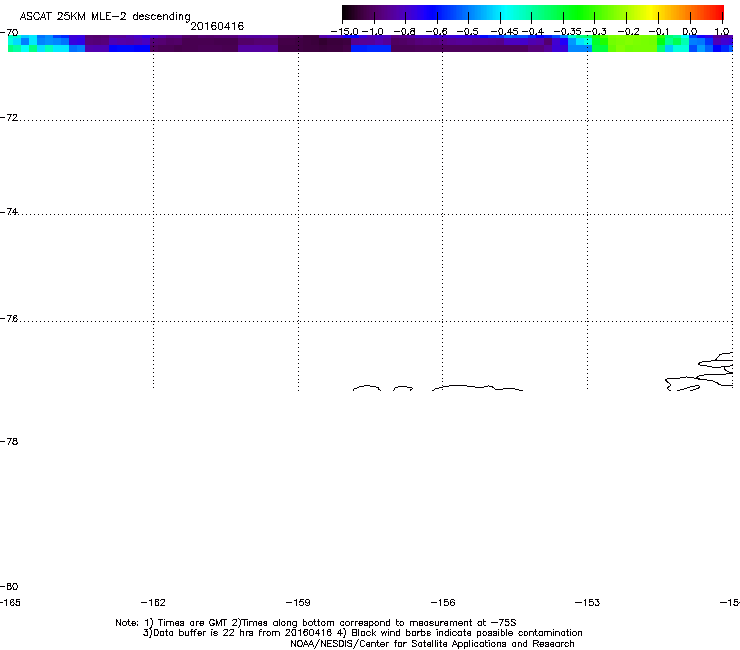Select the -0.6 color scale label
The image size is (740, 650).
point(436,32)
